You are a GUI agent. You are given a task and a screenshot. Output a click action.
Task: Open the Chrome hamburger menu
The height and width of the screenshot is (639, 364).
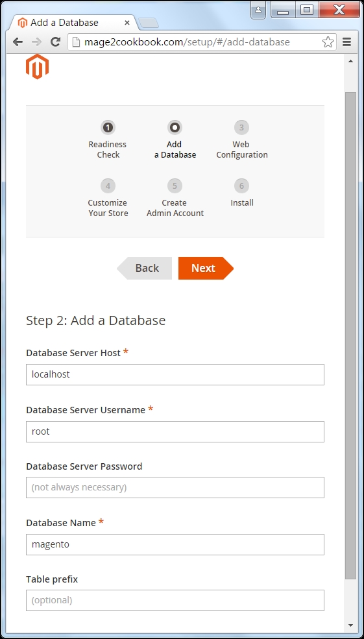[347, 42]
